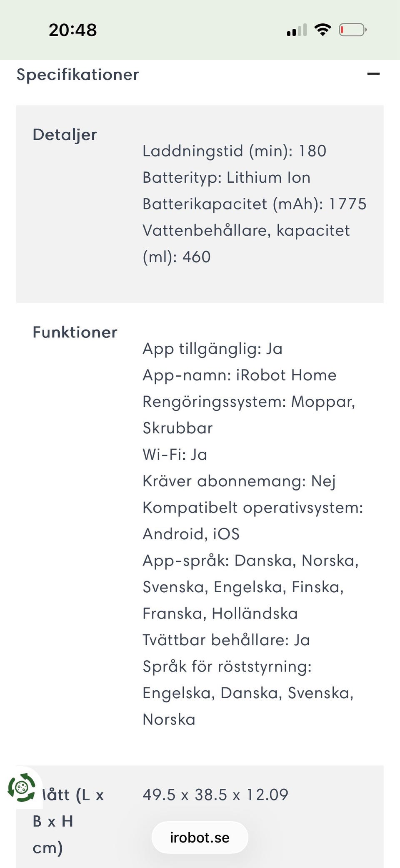This screenshot has height=868, width=400.
Task: Tap the 20:48 clock in status bar
Action: (72, 30)
